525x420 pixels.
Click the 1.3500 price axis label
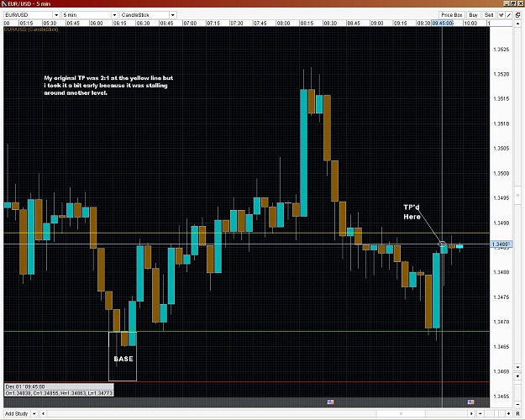pos(501,174)
